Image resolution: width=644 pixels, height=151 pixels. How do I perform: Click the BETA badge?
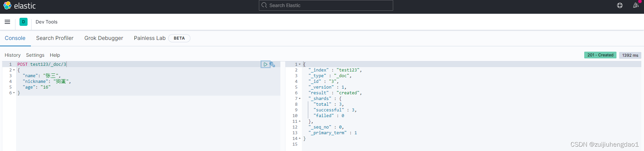point(179,38)
